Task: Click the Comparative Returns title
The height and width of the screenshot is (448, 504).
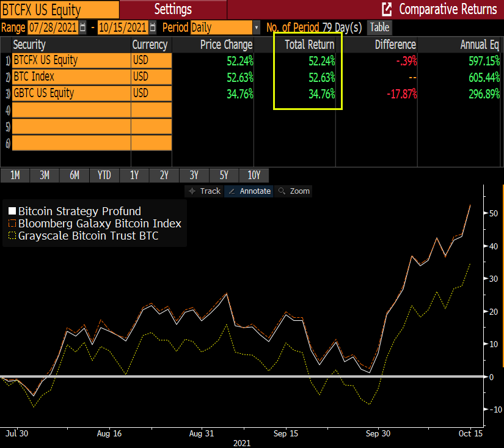Action: pyautogui.click(x=448, y=9)
